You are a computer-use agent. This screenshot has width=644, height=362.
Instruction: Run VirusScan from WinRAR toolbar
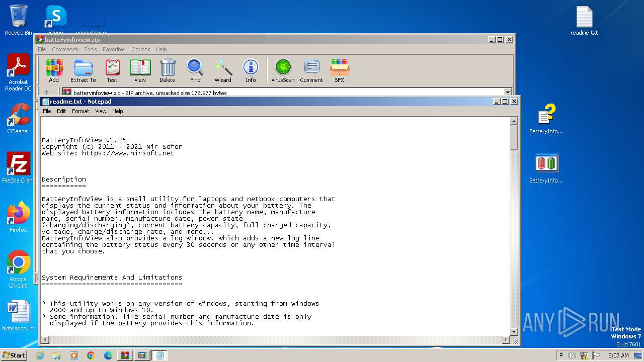click(x=283, y=70)
